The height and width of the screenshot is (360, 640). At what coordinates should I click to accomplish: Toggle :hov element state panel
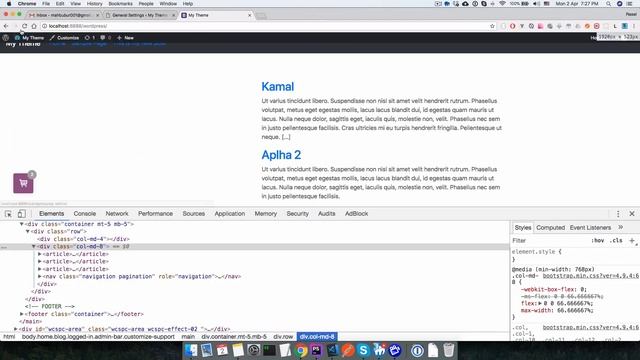click(x=598, y=240)
